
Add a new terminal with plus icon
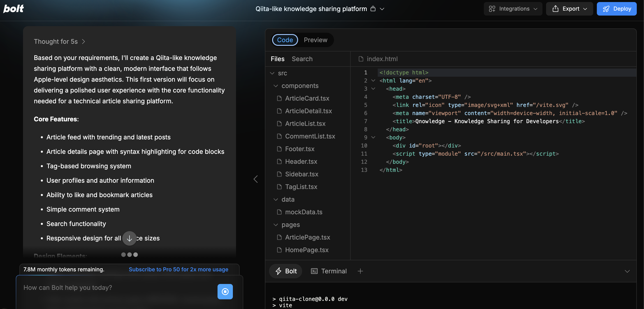[360, 271]
